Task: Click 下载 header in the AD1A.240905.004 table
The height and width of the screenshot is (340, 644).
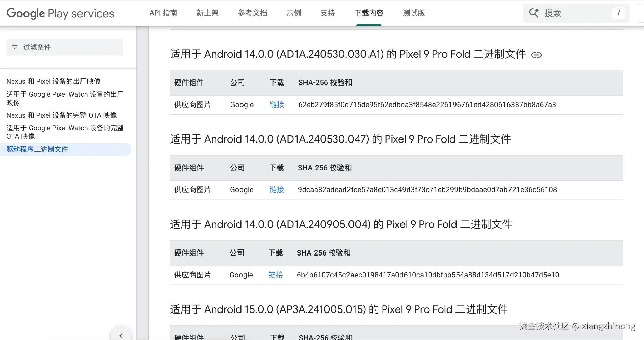Action: click(x=276, y=253)
